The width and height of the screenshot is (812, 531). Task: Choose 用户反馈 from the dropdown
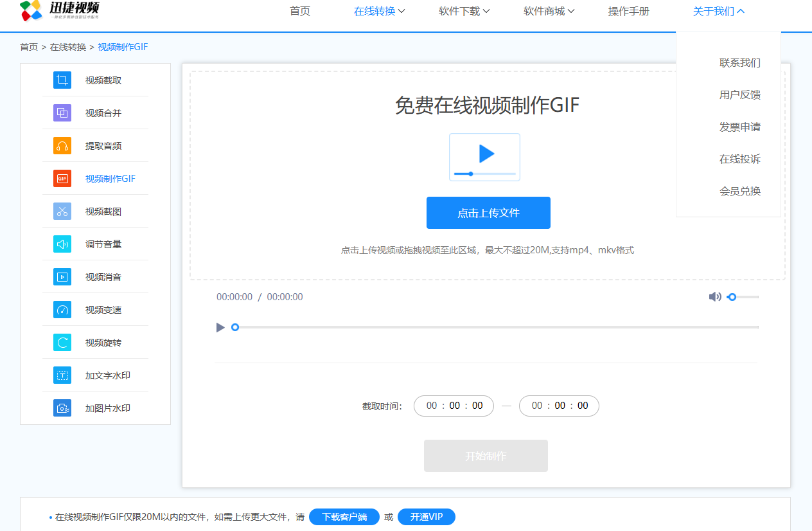(x=740, y=94)
